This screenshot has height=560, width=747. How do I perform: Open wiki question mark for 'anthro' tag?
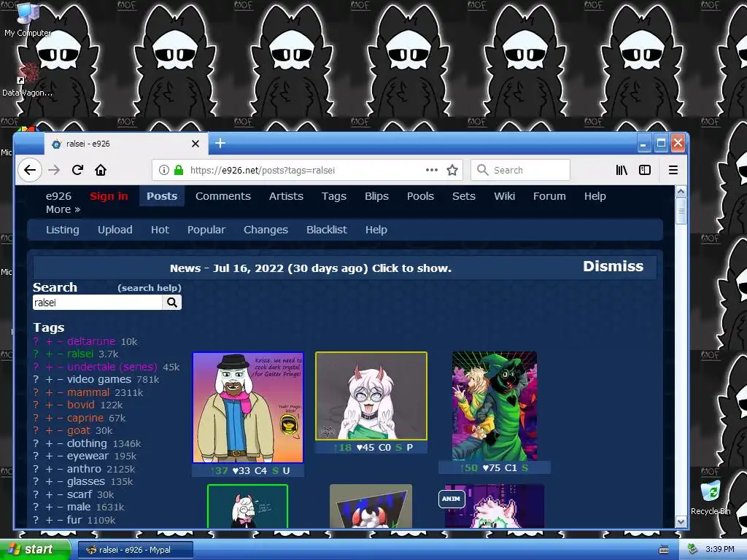tap(36, 469)
